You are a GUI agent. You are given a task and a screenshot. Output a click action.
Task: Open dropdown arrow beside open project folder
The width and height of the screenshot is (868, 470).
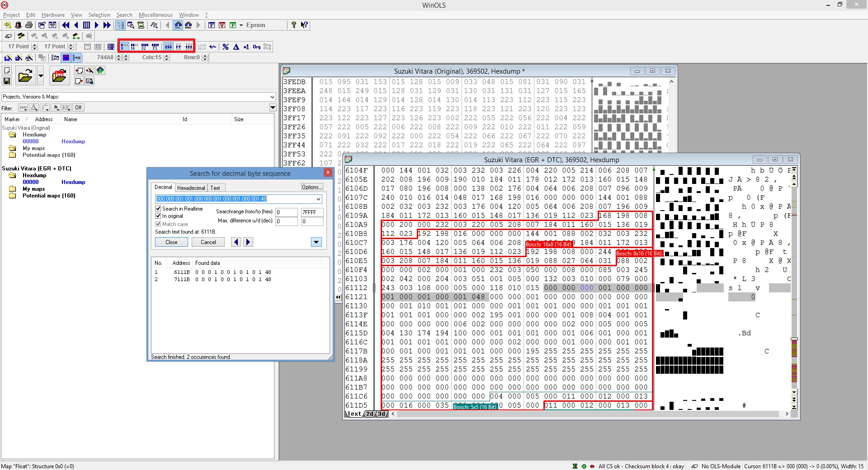pos(41,75)
